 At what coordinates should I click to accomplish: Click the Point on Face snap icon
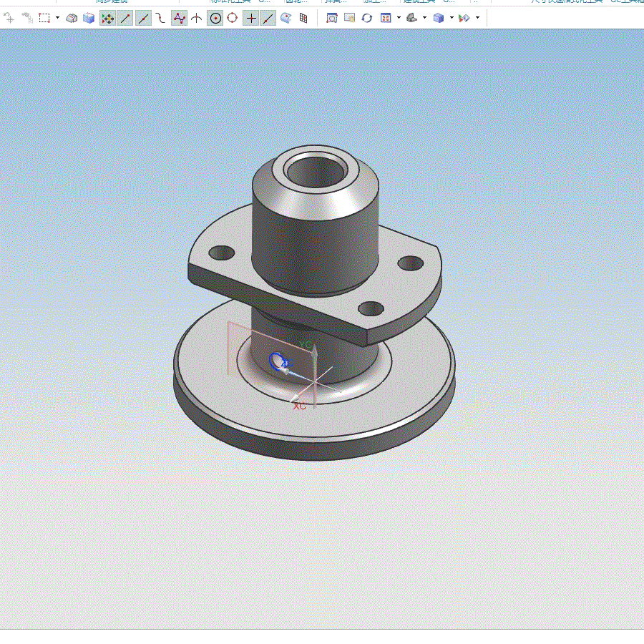coord(286,18)
